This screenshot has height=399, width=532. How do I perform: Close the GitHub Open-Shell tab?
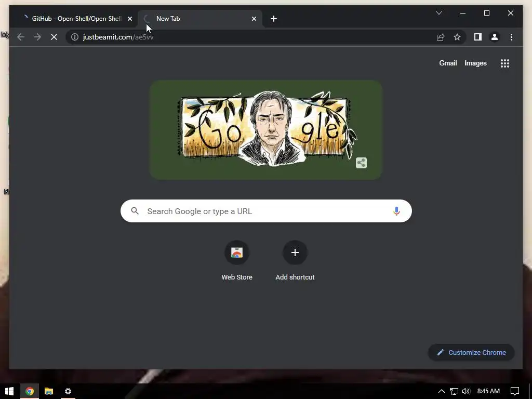click(129, 19)
